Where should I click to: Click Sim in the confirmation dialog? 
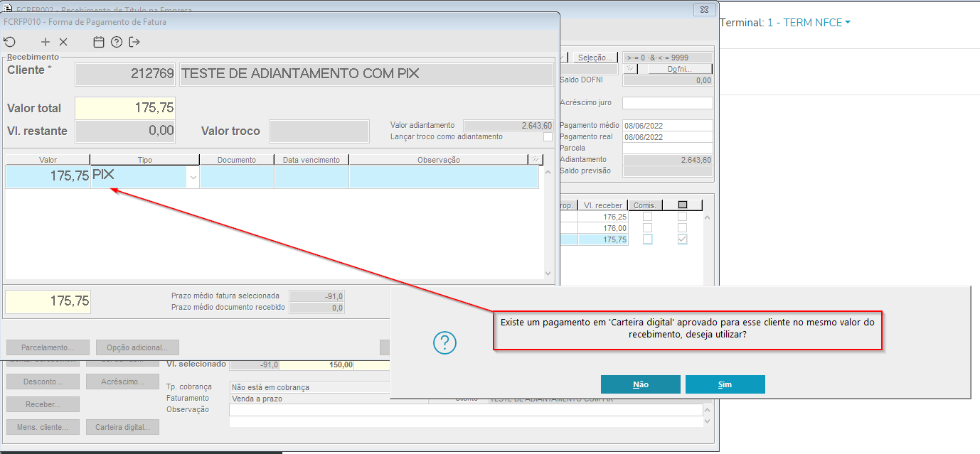(x=725, y=384)
